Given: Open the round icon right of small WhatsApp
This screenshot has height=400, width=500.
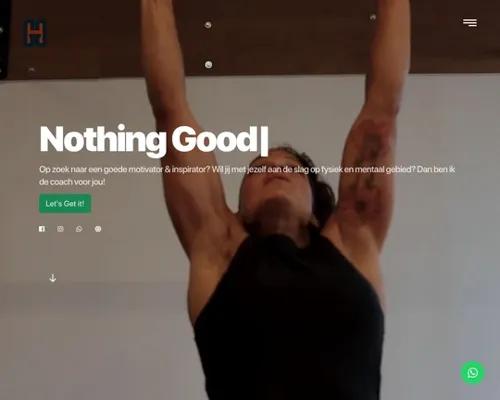Looking at the screenshot, I should click(98, 229).
